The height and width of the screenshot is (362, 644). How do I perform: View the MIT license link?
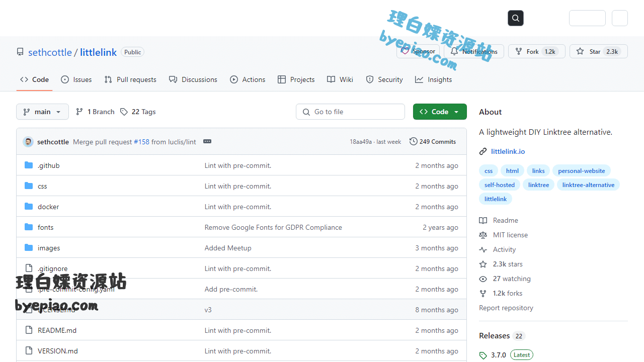click(x=504, y=235)
